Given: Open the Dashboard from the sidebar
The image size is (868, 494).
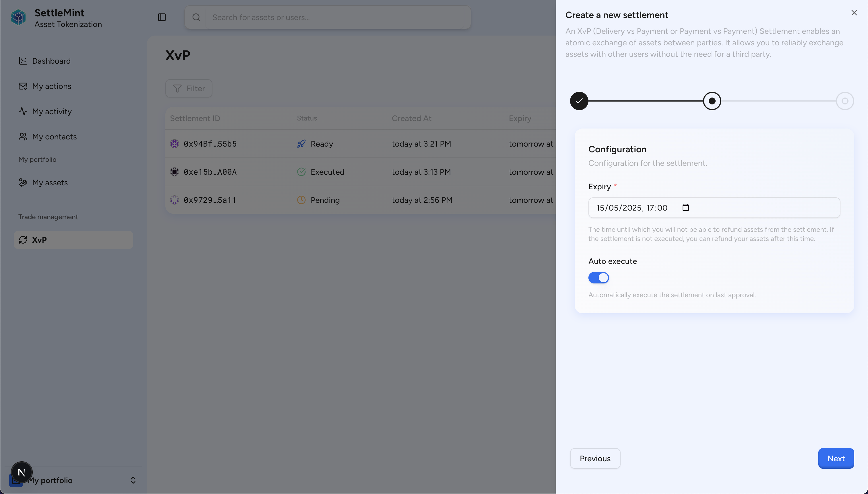Looking at the screenshot, I should 51,61.
